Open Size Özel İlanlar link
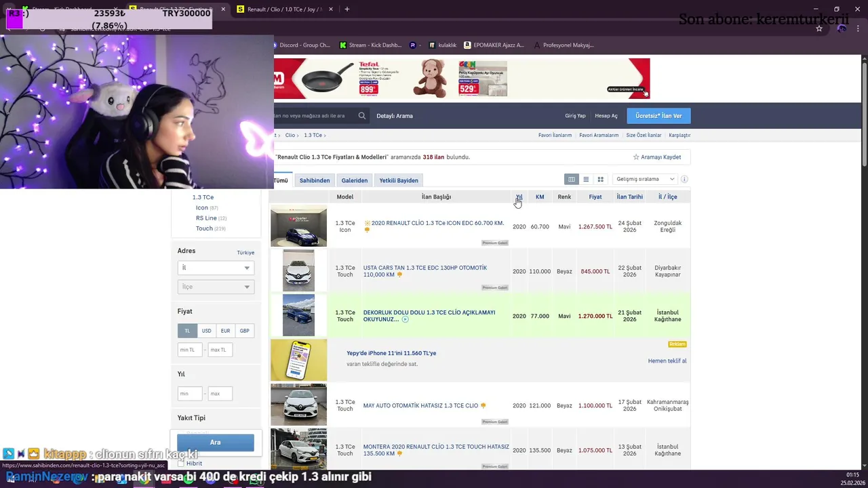Screen dimensions: 868x488 pos(644,136)
